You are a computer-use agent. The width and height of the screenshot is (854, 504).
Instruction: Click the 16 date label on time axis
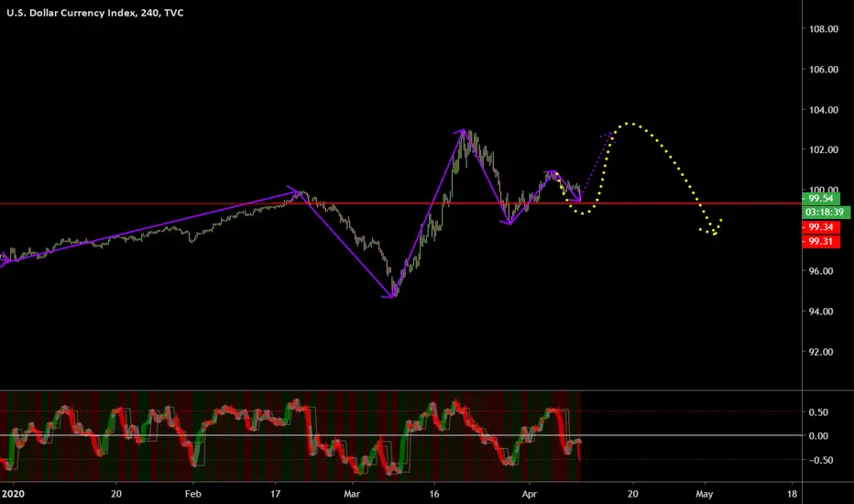coord(433,494)
